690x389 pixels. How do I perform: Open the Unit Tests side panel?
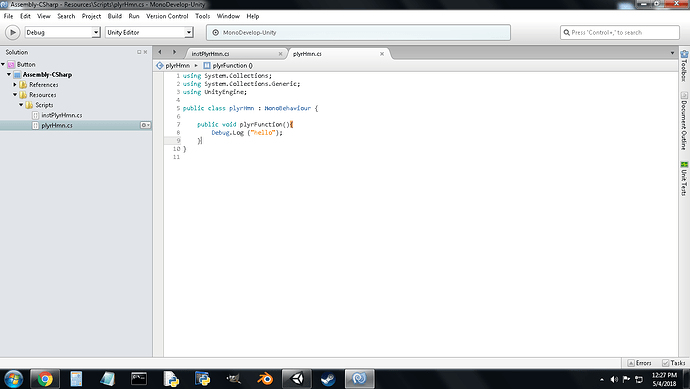[684, 178]
